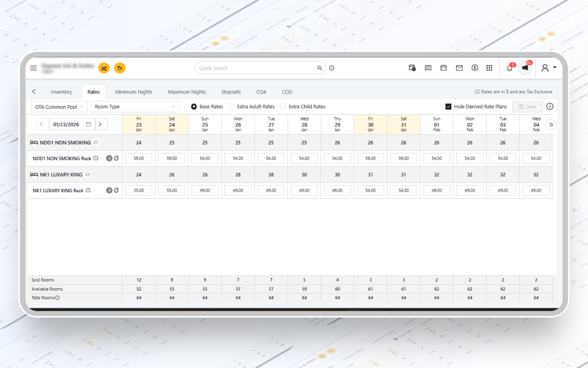Edit NK1 Rack rate for Fri 30 Jan

pyautogui.click(x=371, y=190)
